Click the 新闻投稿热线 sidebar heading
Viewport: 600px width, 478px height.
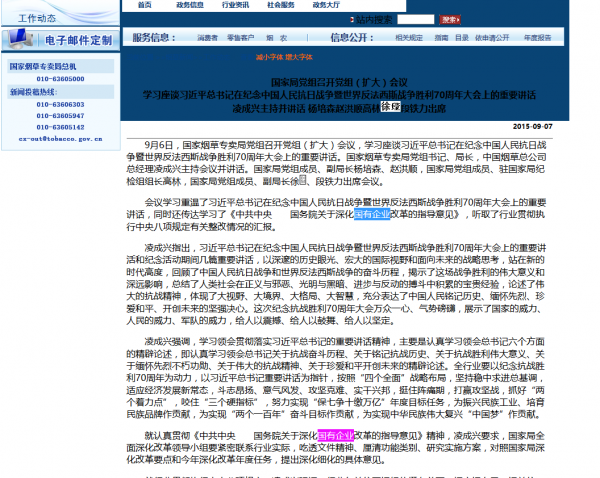click(x=33, y=92)
